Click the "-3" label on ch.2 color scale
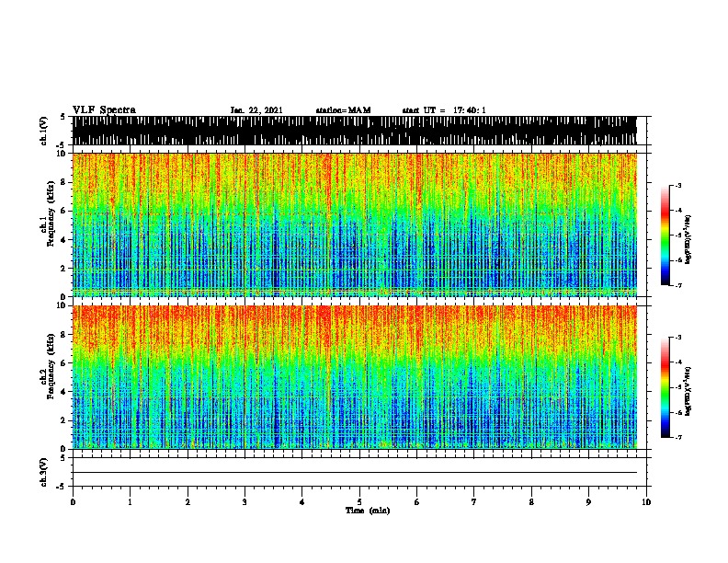Viewport: 728px width, 563px height. 677,338
